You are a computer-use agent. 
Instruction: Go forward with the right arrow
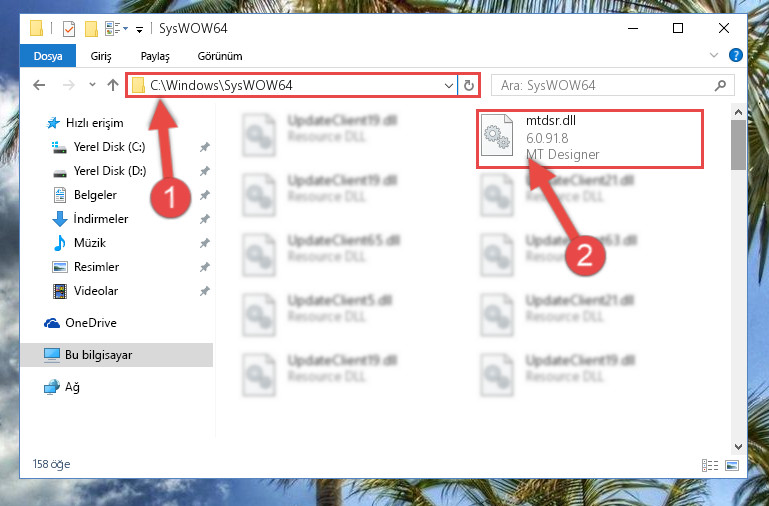tap(69, 85)
